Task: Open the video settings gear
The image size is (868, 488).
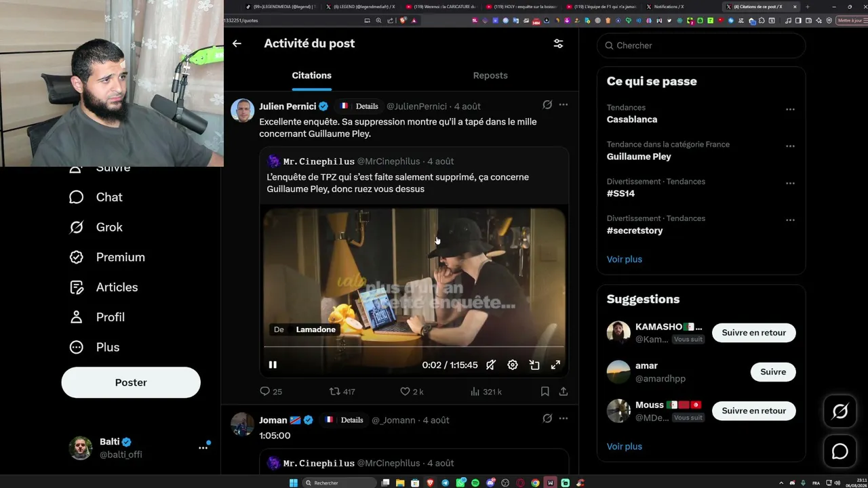Action: tap(513, 365)
